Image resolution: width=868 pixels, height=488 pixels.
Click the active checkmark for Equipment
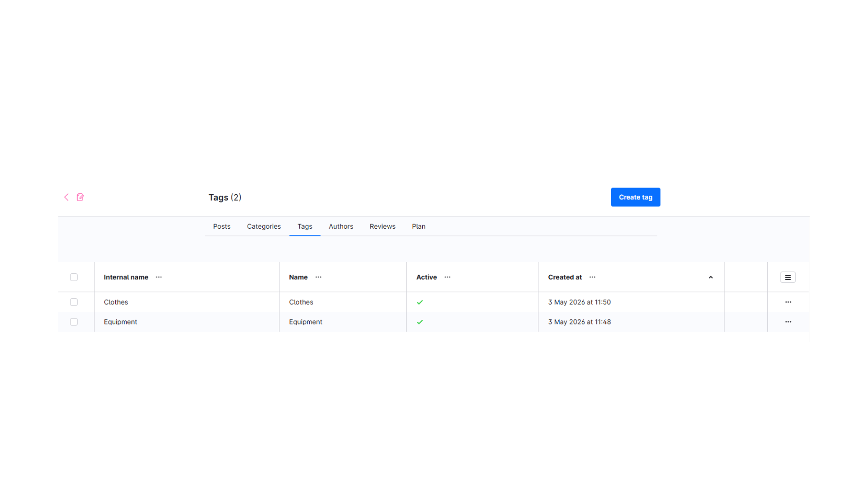(420, 322)
